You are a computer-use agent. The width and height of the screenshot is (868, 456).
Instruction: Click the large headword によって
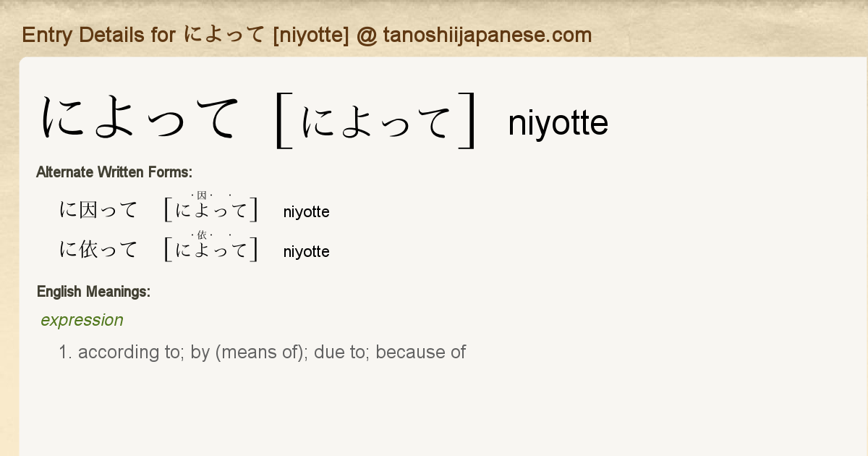140,119
